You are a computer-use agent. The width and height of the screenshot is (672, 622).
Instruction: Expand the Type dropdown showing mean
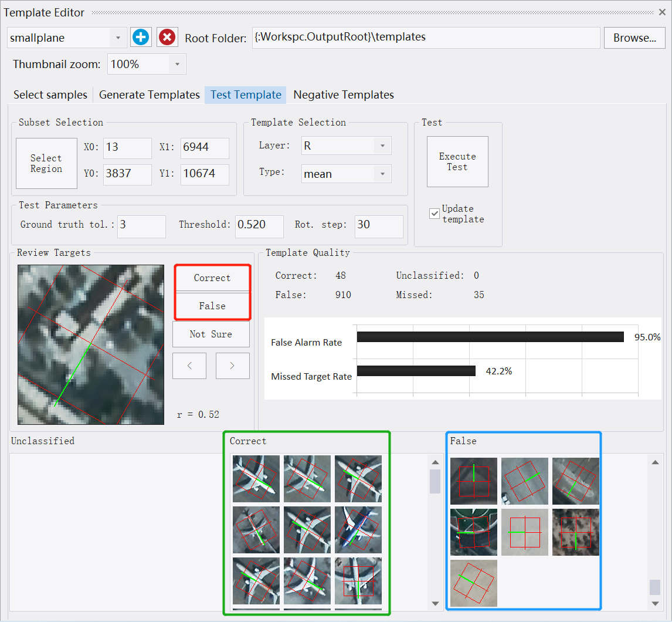[382, 174]
